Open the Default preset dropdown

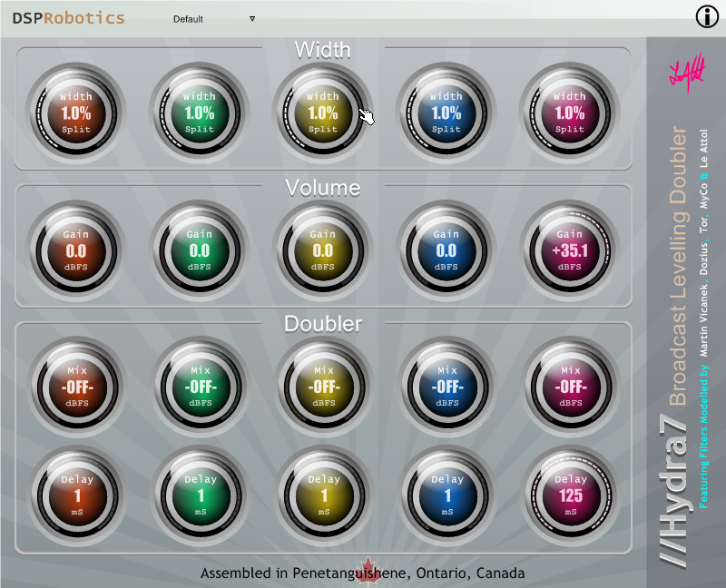[214, 19]
